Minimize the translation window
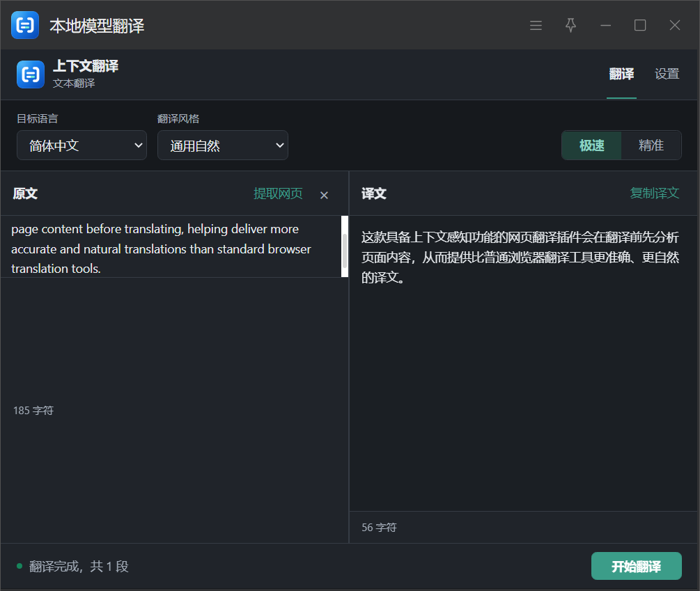 click(x=605, y=26)
